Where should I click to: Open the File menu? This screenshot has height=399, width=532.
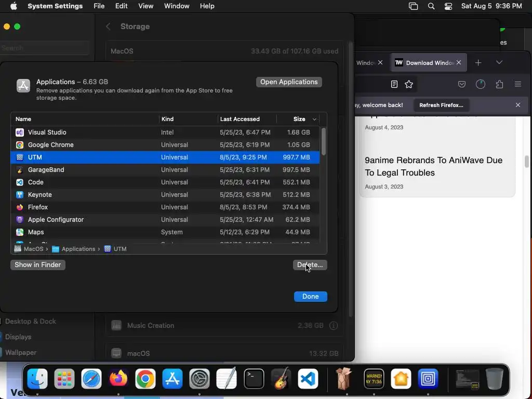coord(99,6)
